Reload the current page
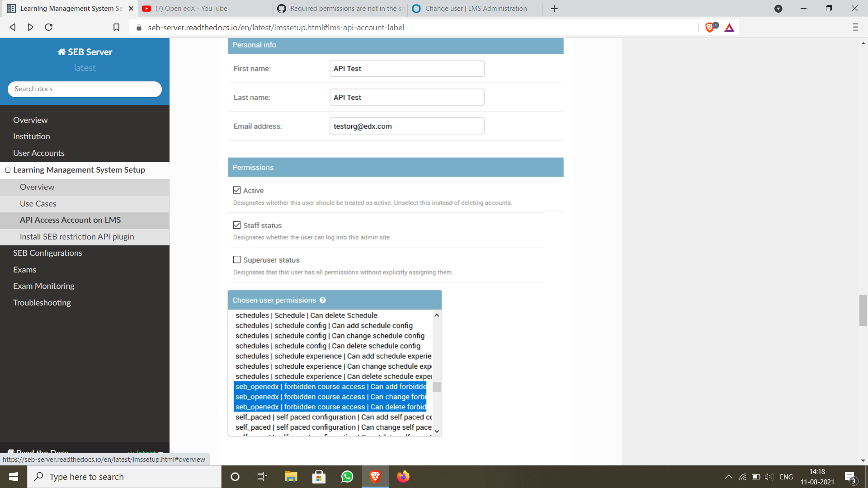The height and width of the screenshot is (488, 868). pos(48,28)
